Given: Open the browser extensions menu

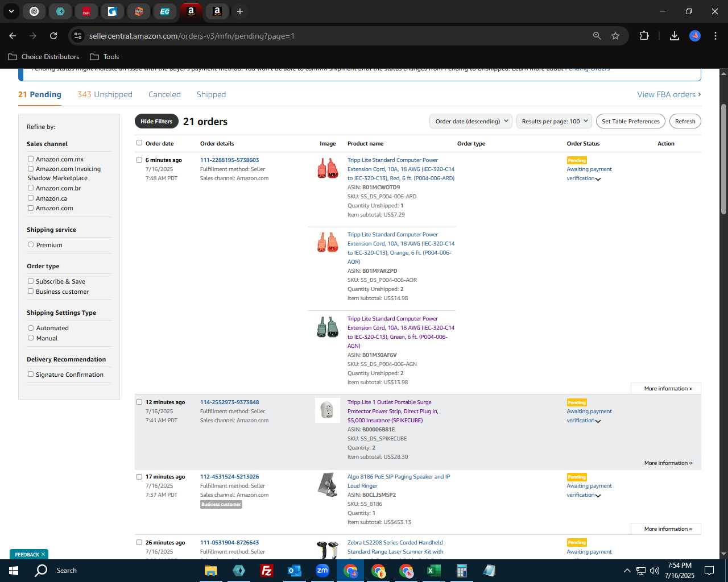Looking at the screenshot, I should [644, 36].
